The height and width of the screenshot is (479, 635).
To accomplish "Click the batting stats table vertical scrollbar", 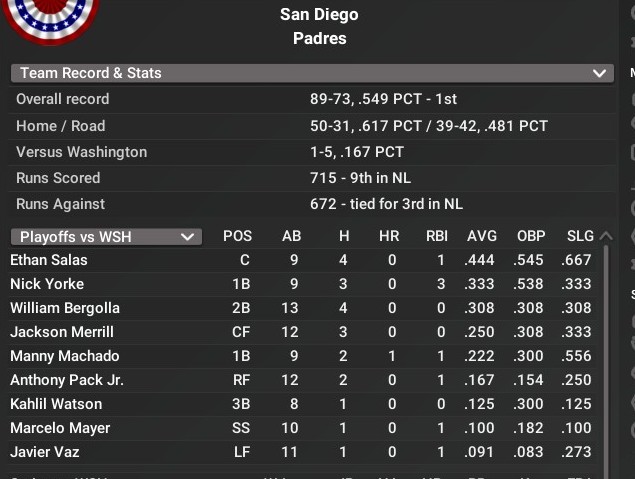I will coord(605,350).
